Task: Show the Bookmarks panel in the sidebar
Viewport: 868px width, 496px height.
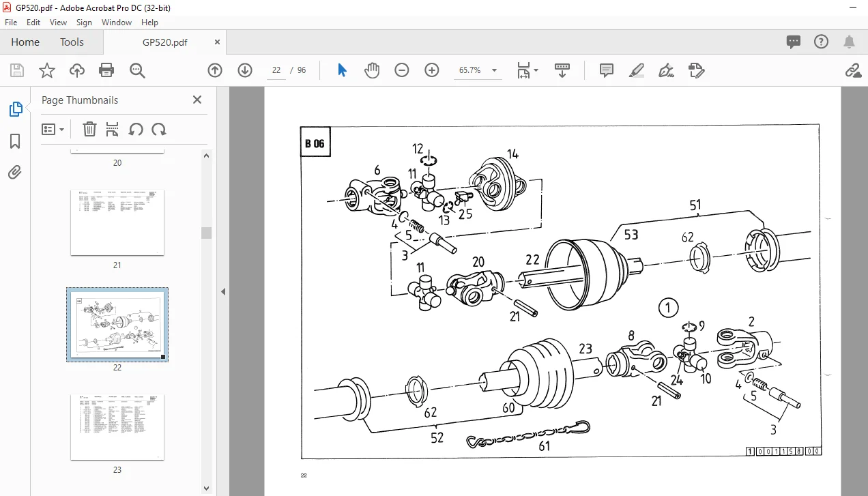Action: coord(15,141)
